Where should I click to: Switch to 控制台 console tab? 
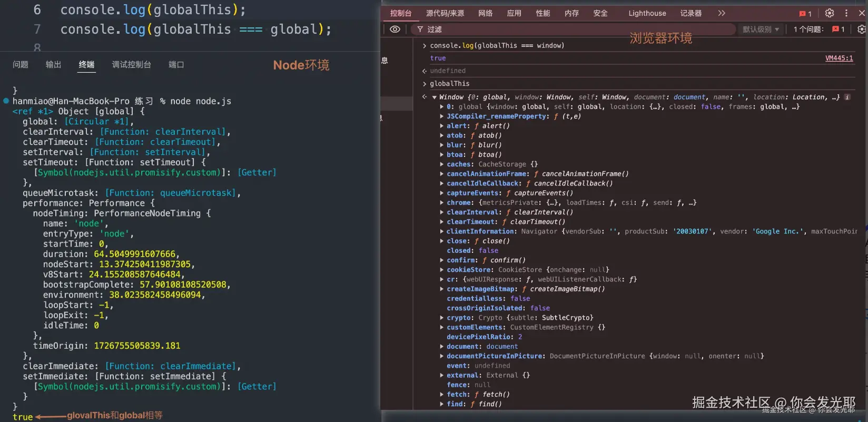click(x=401, y=13)
